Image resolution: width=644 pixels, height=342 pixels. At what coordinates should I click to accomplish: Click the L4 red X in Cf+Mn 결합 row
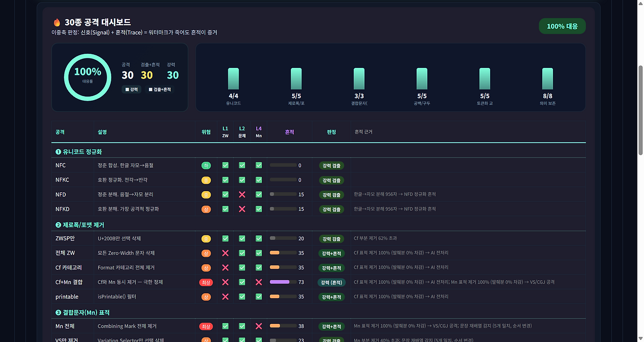259,282
